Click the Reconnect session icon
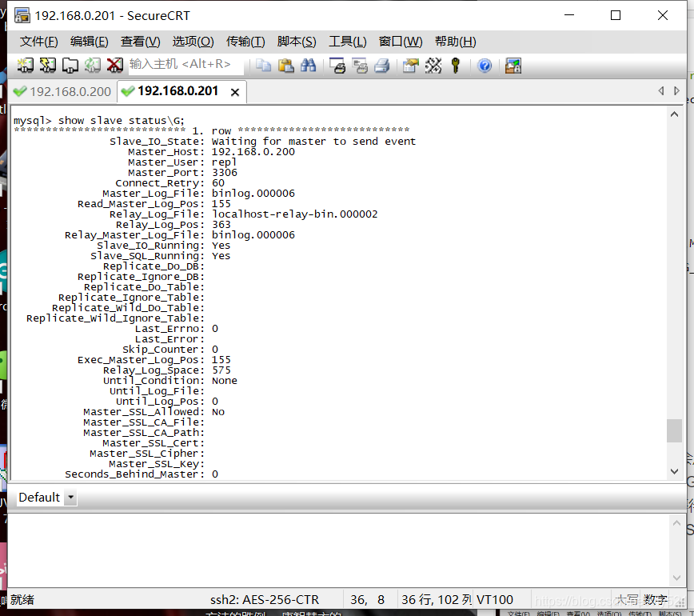This screenshot has height=616, width=694. (x=93, y=65)
